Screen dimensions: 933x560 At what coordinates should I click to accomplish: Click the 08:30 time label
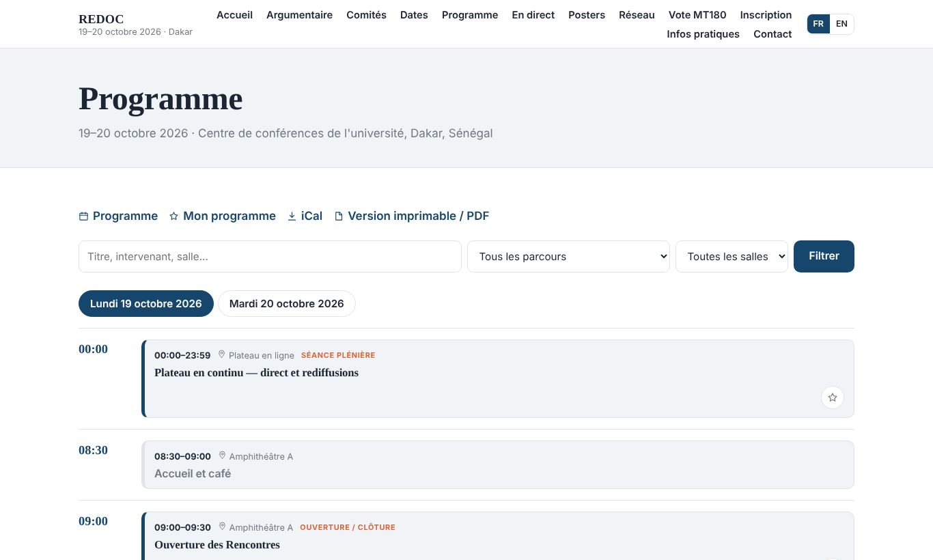[x=93, y=450]
